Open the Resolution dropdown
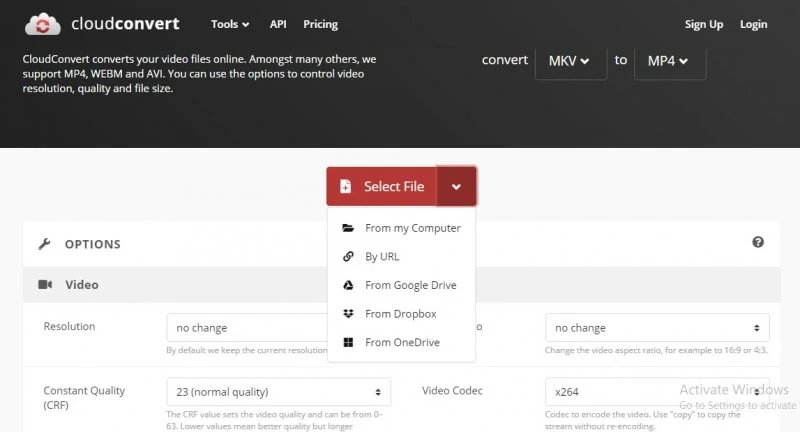The width and height of the screenshot is (800, 432). (x=247, y=327)
